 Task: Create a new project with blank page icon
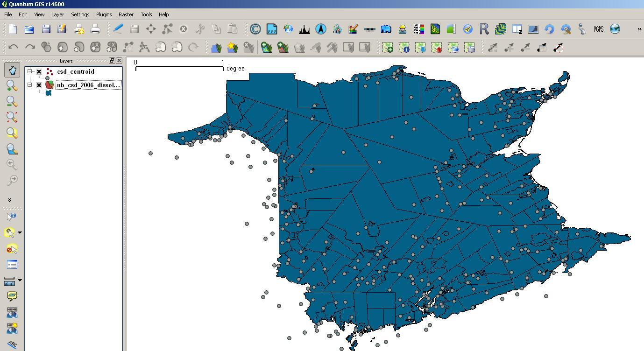(x=13, y=29)
